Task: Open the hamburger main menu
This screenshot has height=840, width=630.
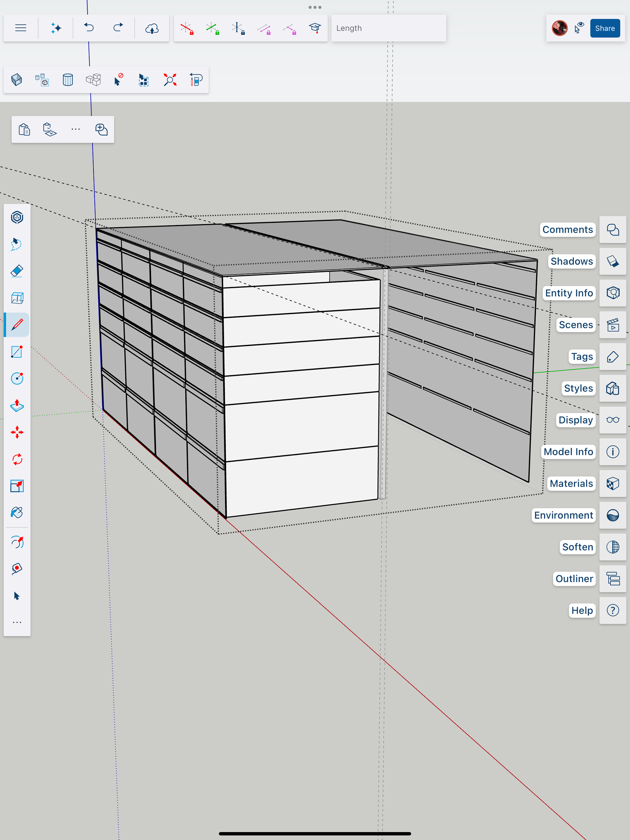Action: tap(20, 28)
